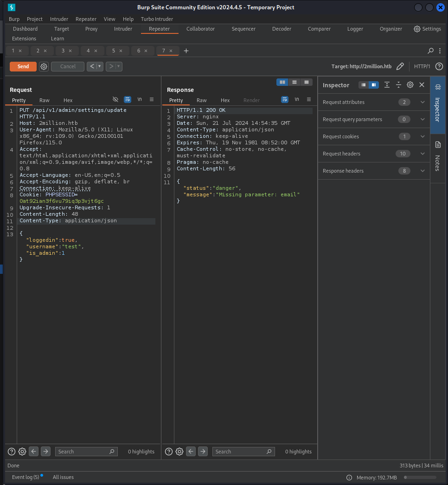Image resolution: width=448 pixels, height=485 pixels.
Task: Open the Response viewer hamburger menu
Action: [308, 99]
